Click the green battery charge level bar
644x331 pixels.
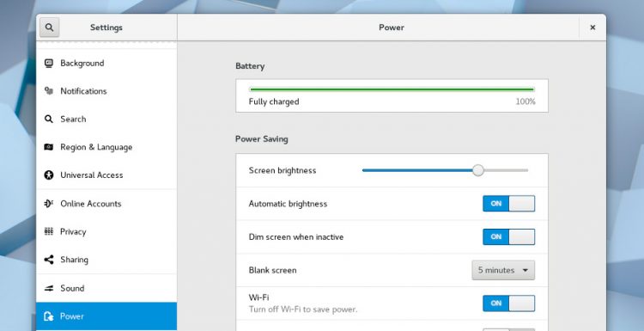click(392, 89)
